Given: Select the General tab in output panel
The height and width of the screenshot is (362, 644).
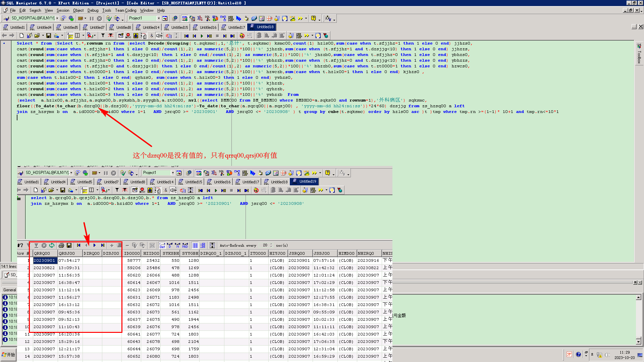Looking at the screenshot, I should pos(9,290).
